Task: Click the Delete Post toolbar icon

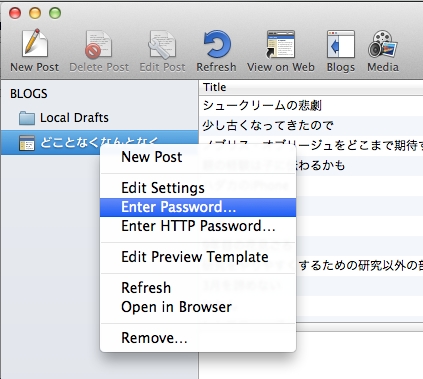Action: click(98, 44)
